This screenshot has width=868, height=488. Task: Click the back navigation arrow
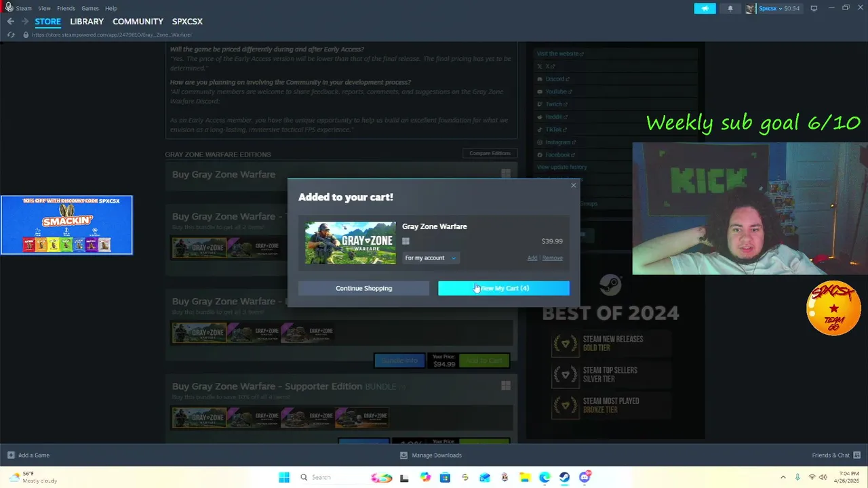[10, 22]
